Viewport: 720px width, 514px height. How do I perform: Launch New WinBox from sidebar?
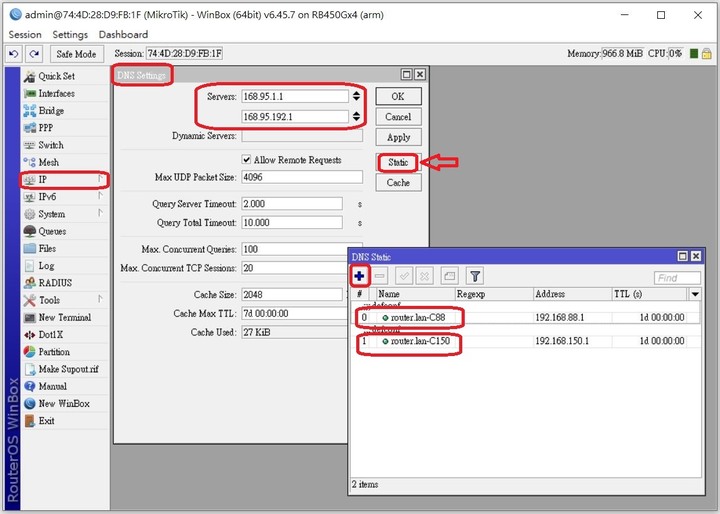click(63, 403)
